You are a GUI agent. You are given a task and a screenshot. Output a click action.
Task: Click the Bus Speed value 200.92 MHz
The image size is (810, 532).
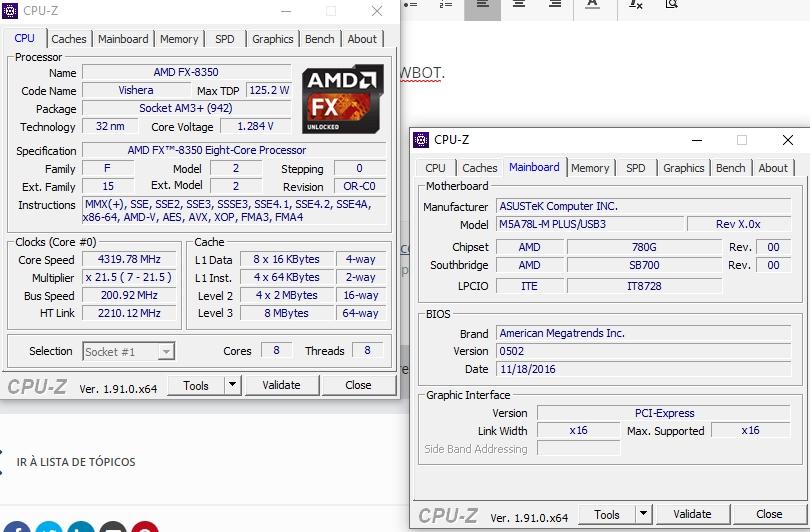(x=129, y=295)
